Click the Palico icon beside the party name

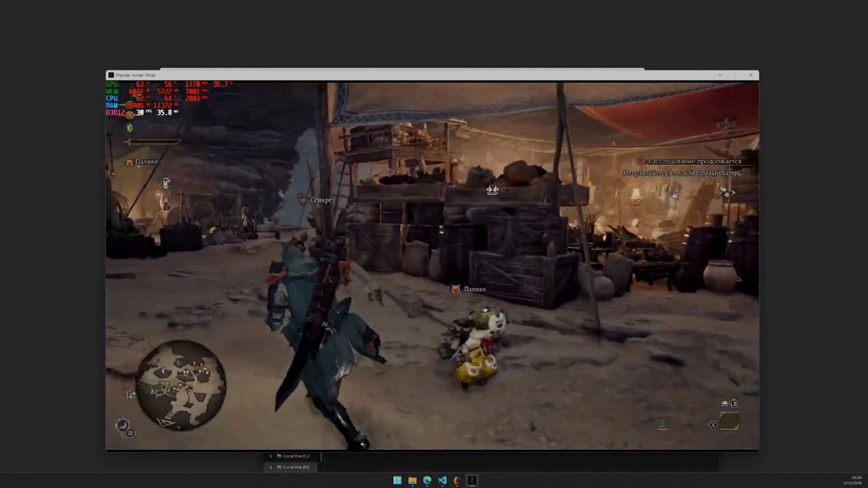click(130, 162)
